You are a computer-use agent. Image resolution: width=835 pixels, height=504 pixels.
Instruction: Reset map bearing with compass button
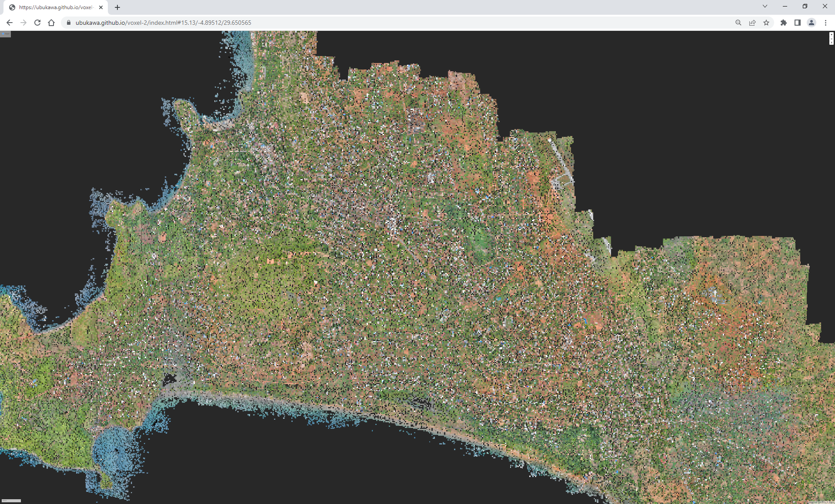832,43
